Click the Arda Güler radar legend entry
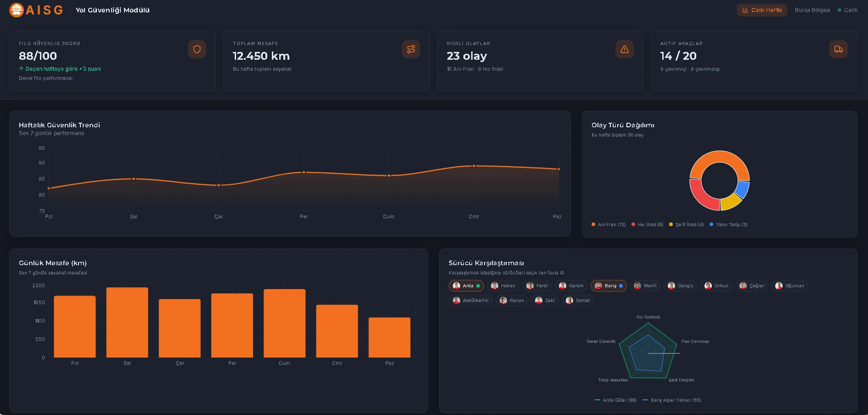Image resolution: width=868 pixels, height=415 pixels. 616,400
